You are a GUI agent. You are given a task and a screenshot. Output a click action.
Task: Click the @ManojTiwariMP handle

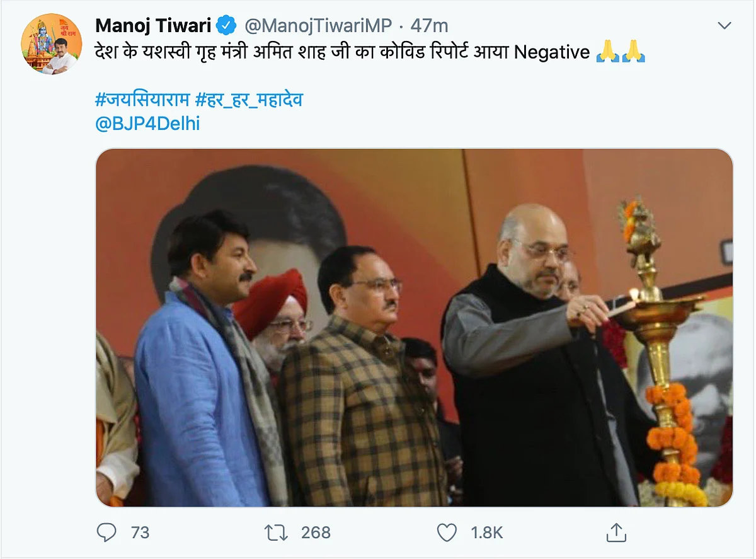(x=318, y=26)
